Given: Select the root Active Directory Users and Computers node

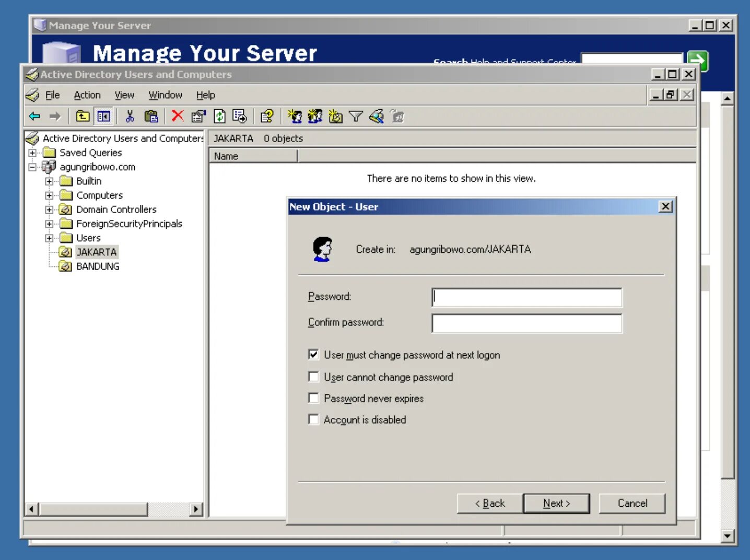Looking at the screenshot, I should point(123,138).
